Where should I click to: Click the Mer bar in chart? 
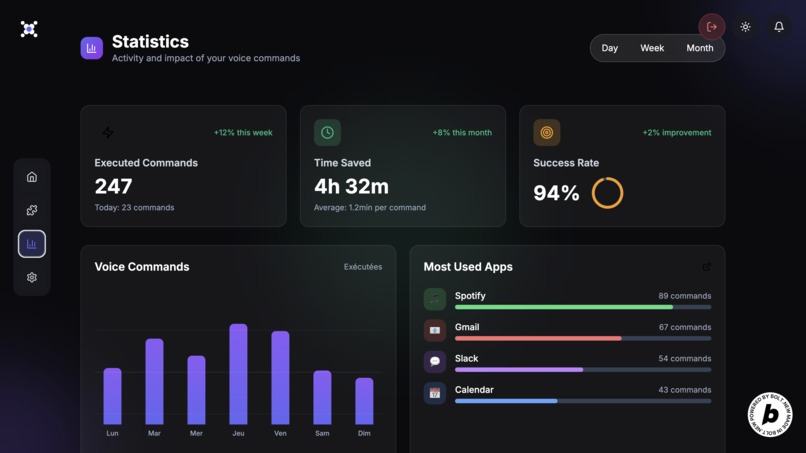[x=196, y=390]
